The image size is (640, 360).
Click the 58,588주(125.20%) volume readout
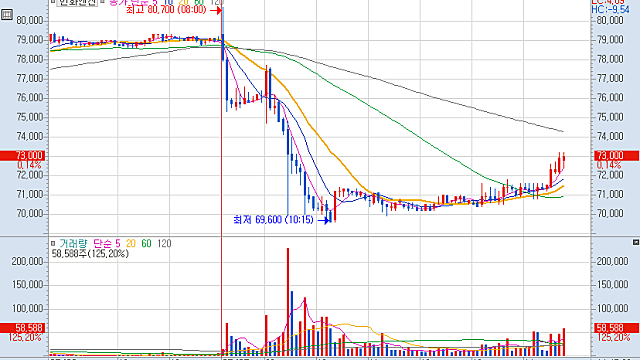point(90,254)
